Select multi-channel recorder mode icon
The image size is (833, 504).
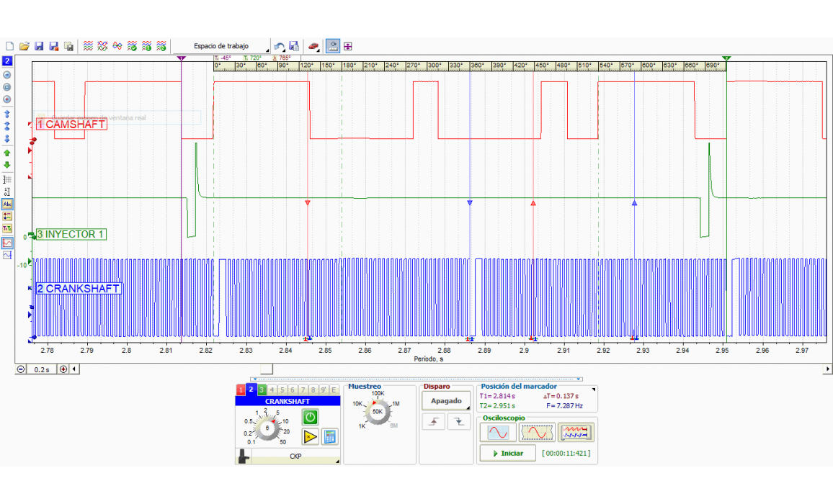click(x=576, y=432)
